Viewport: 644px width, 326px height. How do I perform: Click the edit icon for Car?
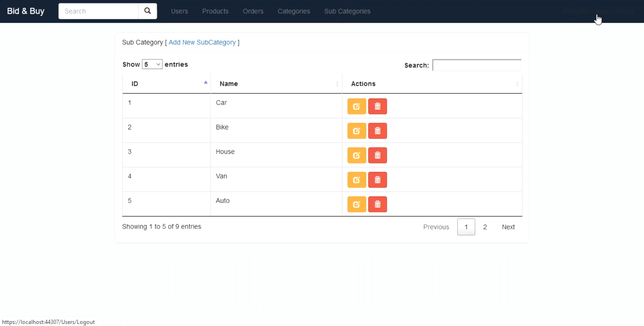[x=357, y=107]
